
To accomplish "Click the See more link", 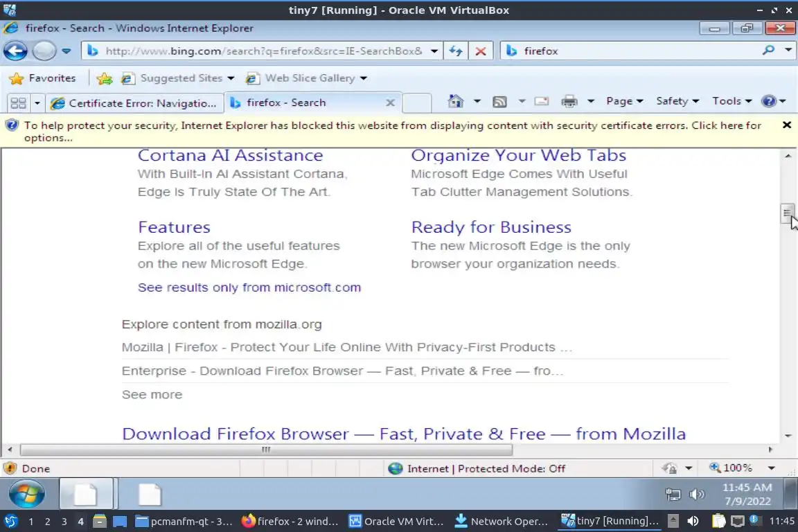I will 152,395.
